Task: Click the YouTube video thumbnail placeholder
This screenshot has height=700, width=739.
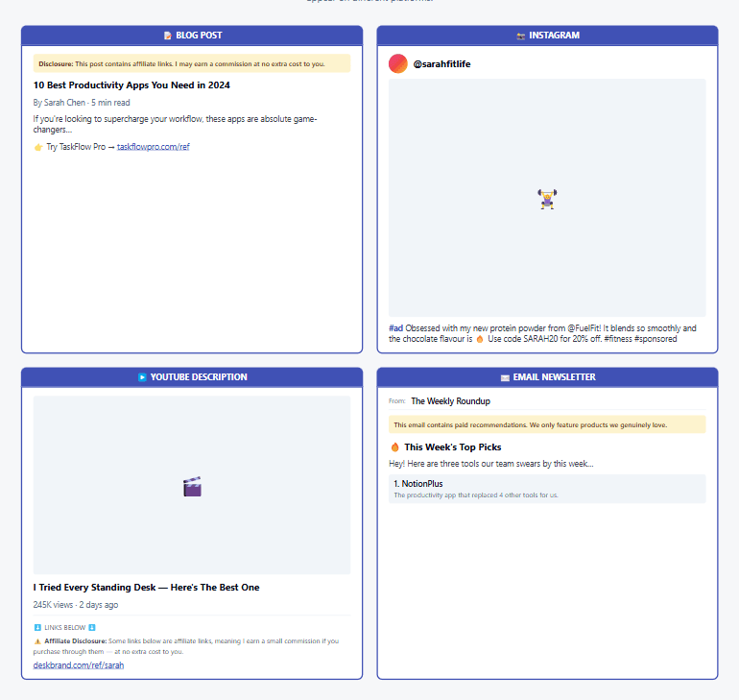Action: point(192,485)
